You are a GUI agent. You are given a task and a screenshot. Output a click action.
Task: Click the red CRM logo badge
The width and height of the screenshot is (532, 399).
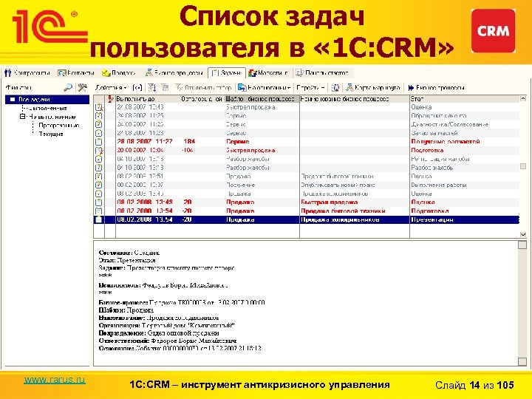(493, 31)
